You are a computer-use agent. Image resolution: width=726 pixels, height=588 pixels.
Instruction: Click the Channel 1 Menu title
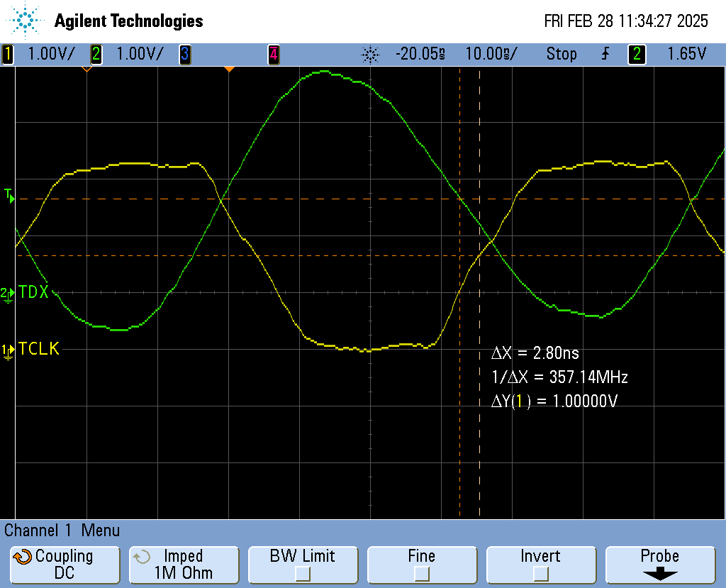(62, 531)
